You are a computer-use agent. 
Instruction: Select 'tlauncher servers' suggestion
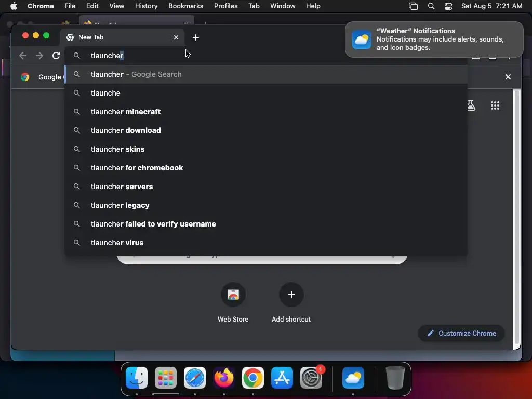click(266, 187)
